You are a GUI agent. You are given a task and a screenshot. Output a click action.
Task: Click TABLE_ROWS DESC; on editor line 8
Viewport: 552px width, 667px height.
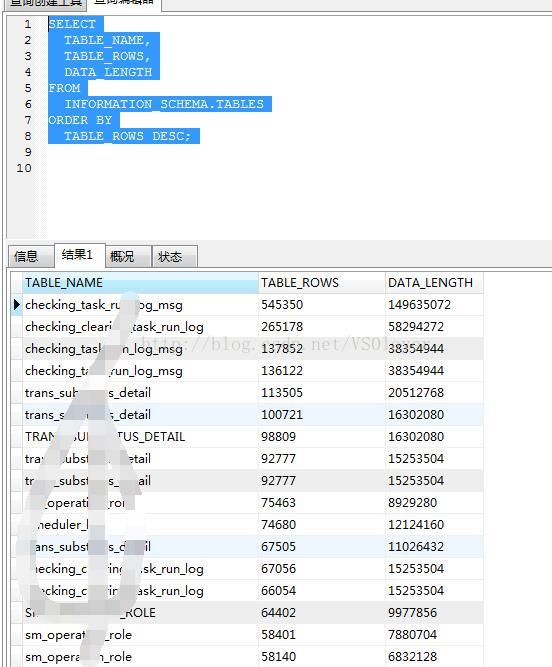coord(128,136)
